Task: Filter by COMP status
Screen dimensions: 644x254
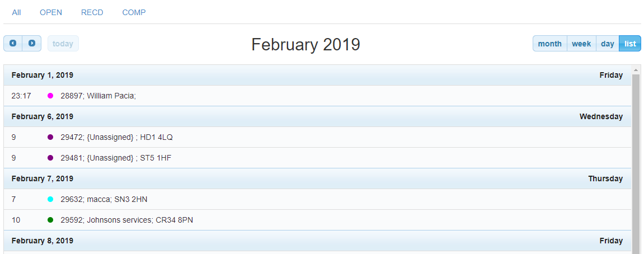Action: point(134,12)
